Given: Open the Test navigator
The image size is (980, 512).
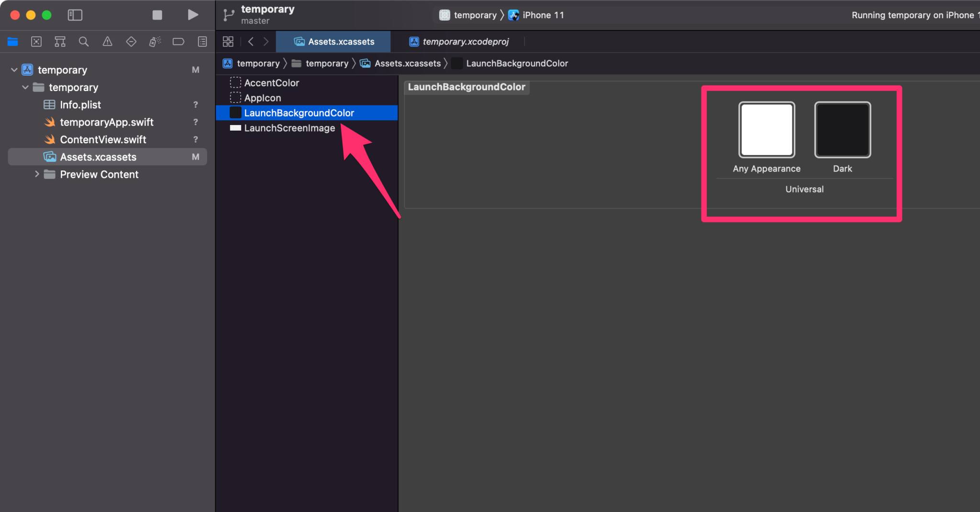Looking at the screenshot, I should coord(131,41).
